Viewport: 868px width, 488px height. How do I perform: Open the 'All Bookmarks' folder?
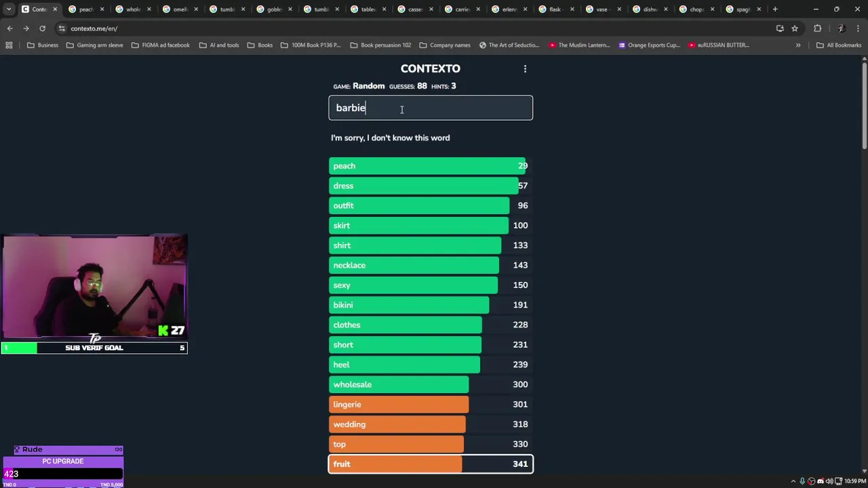coord(839,45)
